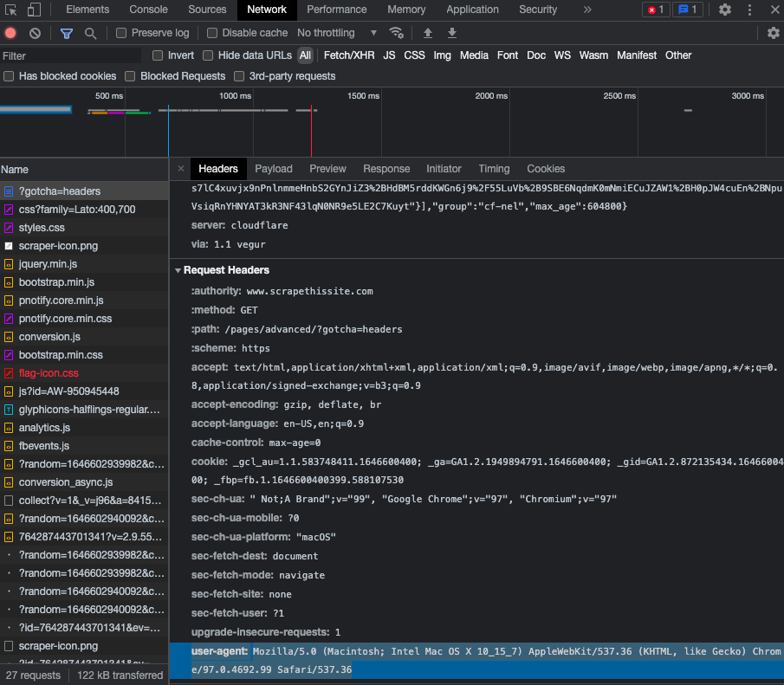The width and height of the screenshot is (784, 685).
Task: Open network search magnifier
Action: pos(90,33)
